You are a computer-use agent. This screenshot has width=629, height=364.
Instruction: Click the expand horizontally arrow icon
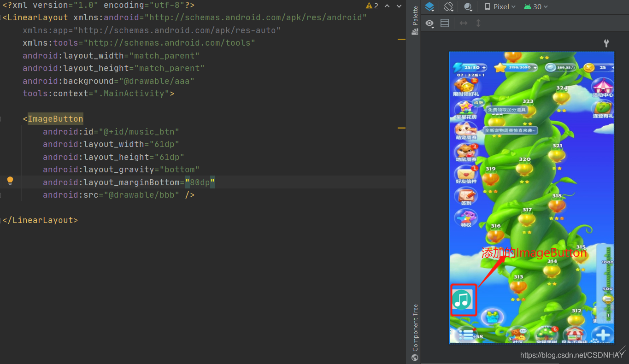[464, 23]
